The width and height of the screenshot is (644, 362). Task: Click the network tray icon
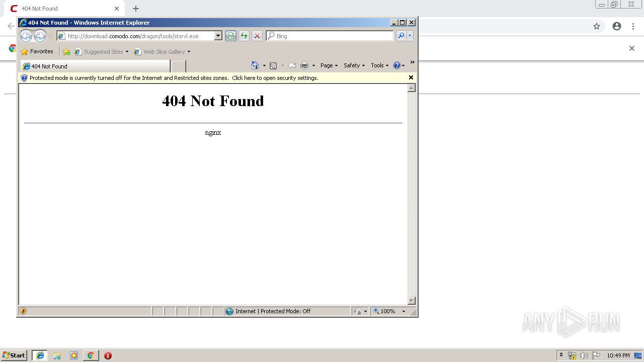pyautogui.click(x=572, y=355)
